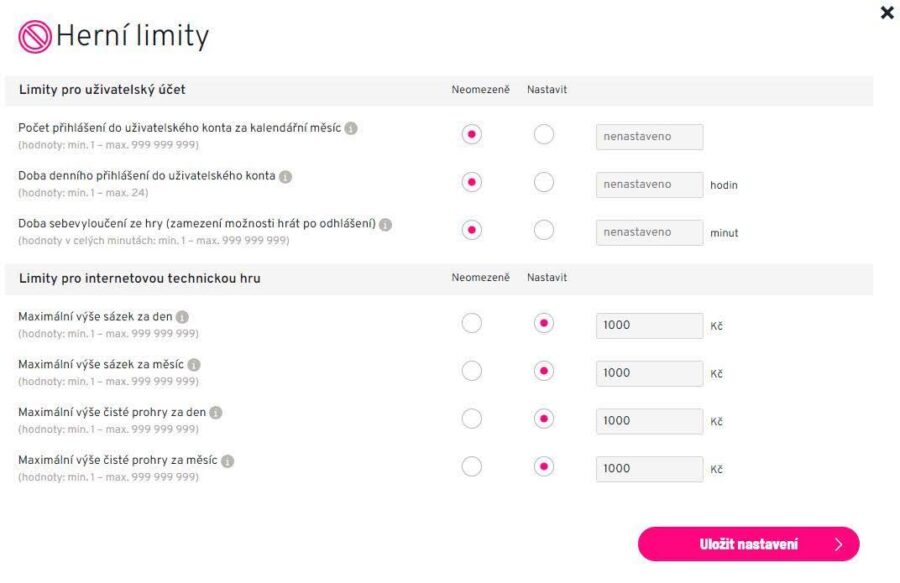Viewport: 900px width, 583px height.
Task: Select Nastavit for monthly login count
Action: click(544, 135)
